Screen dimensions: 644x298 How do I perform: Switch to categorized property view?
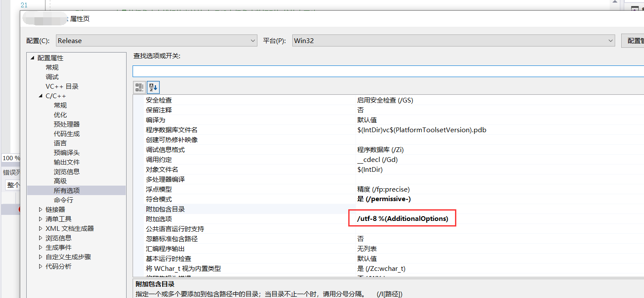pyautogui.click(x=139, y=87)
